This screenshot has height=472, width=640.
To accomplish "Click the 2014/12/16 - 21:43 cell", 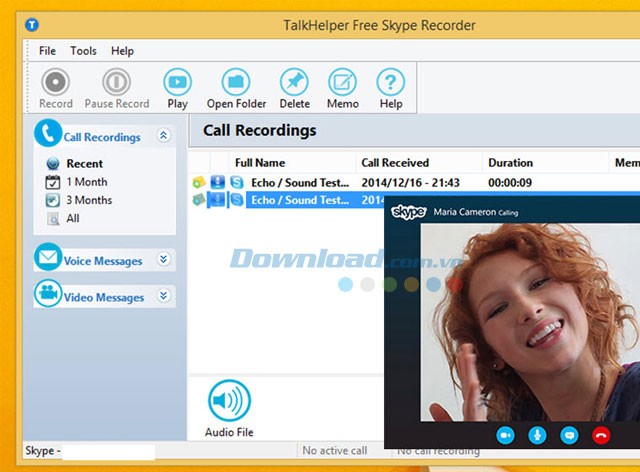I will 411,183.
